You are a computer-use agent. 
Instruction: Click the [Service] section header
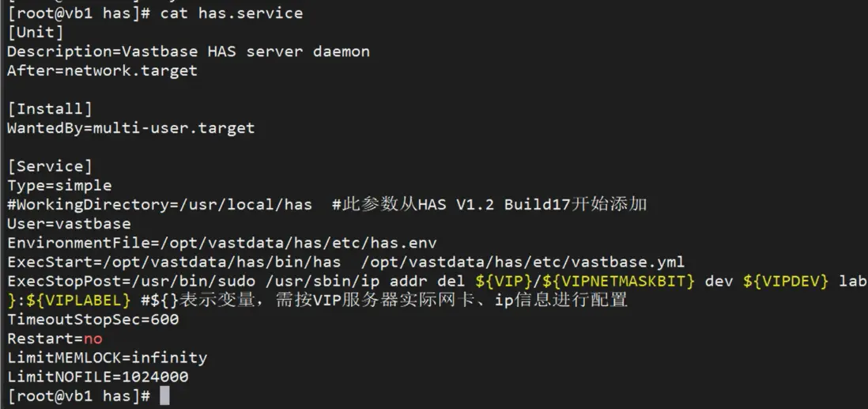[x=50, y=166]
